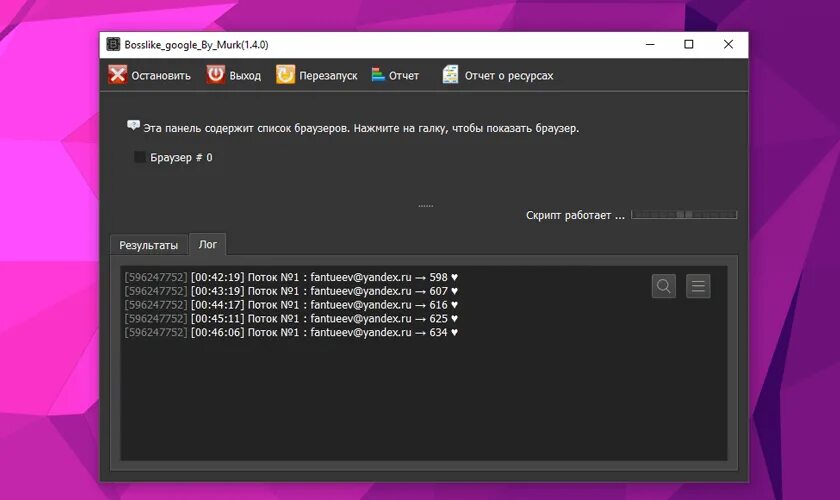Click the red power Выход icon
840x500 pixels.
[216, 74]
